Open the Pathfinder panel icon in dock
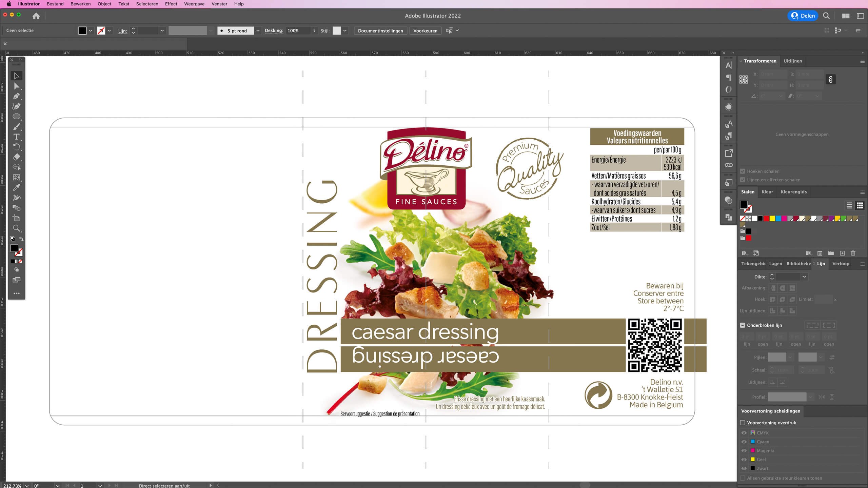 [729, 217]
